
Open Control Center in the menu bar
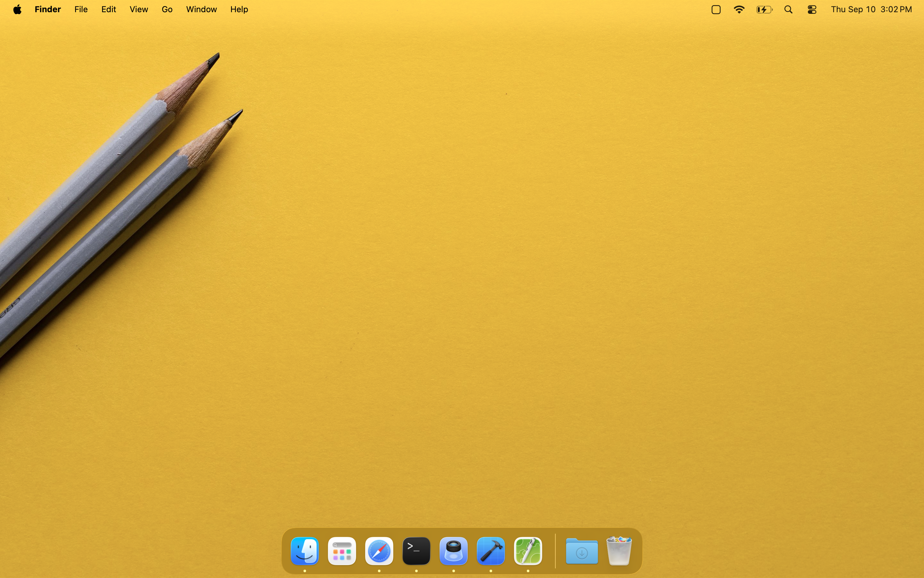pos(812,10)
